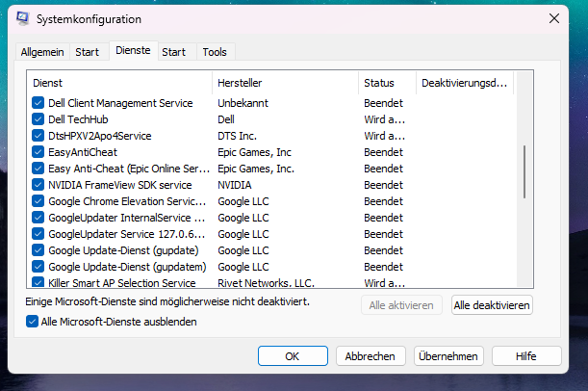Image resolution: width=588 pixels, height=391 pixels.
Task: Select the 'Dell Client Management Service' row name
Action: [120, 103]
